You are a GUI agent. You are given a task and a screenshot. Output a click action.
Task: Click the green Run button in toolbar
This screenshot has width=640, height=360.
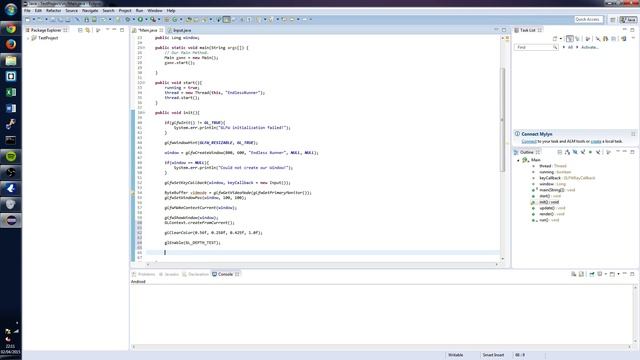tap(140, 20)
